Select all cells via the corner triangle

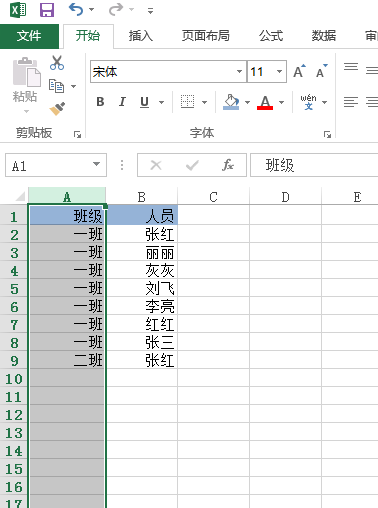tap(20, 196)
